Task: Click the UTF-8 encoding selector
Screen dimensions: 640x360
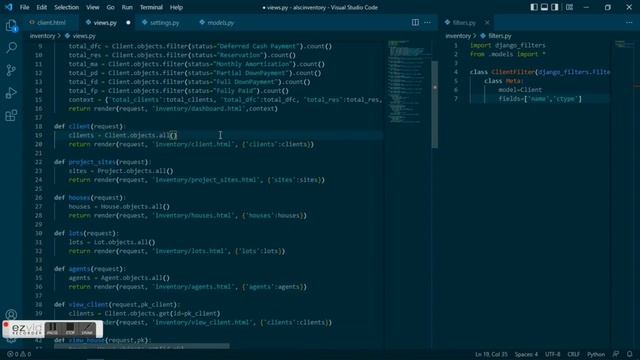Action: [553, 354]
